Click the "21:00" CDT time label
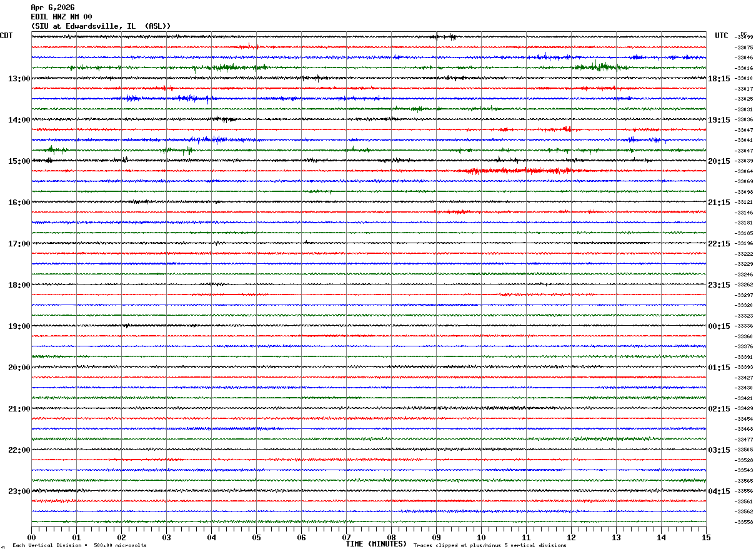This screenshot has height=554, width=756. (19, 409)
